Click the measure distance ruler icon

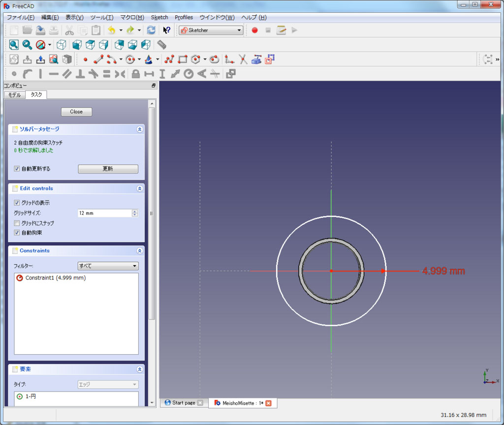[x=161, y=45]
